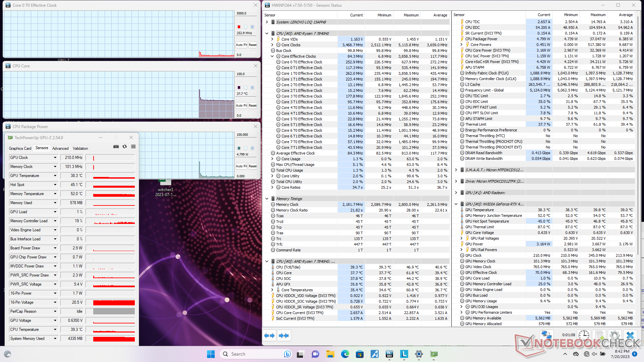Click HWiNFO remote network monitors icon
Screen dimensions: 644x362
click(546, 335)
